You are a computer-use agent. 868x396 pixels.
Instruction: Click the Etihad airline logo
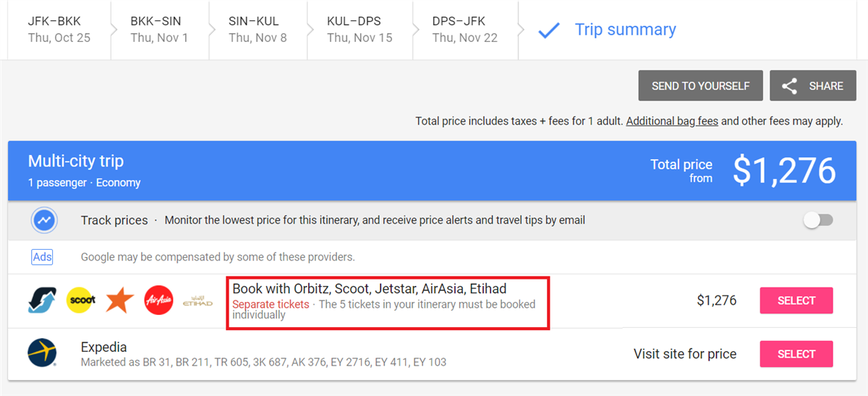198,300
